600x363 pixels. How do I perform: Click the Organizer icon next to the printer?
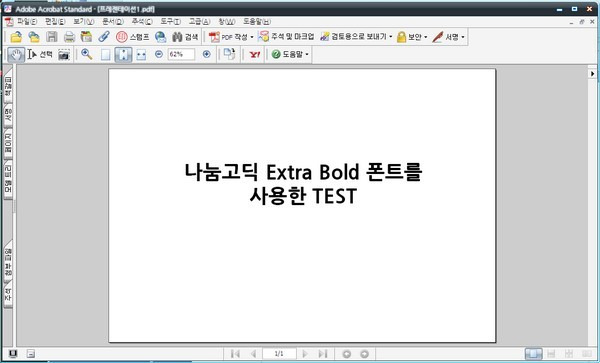[x=86, y=37]
